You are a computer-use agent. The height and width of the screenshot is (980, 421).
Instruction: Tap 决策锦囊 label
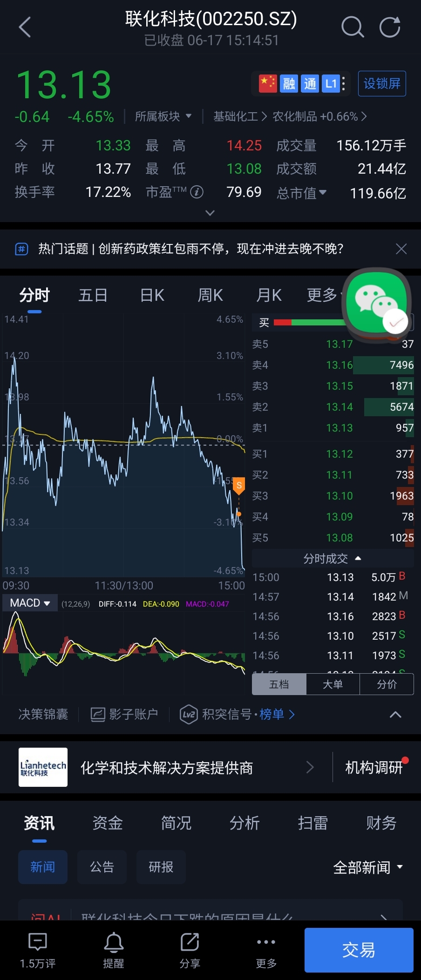point(43,714)
